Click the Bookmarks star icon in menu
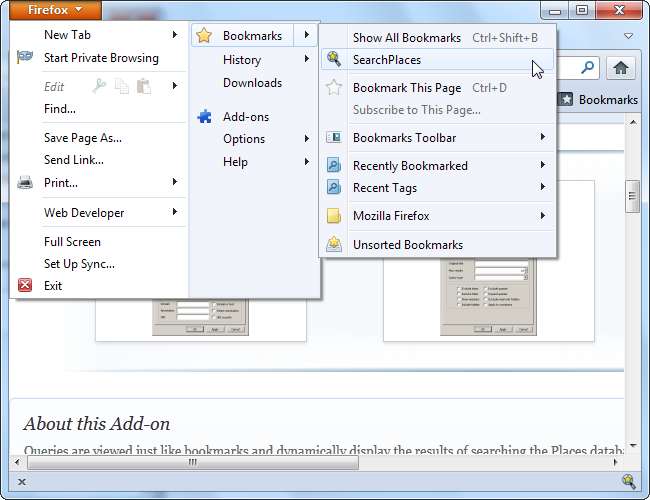Screen dimensions: 650x500 click(204, 36)
